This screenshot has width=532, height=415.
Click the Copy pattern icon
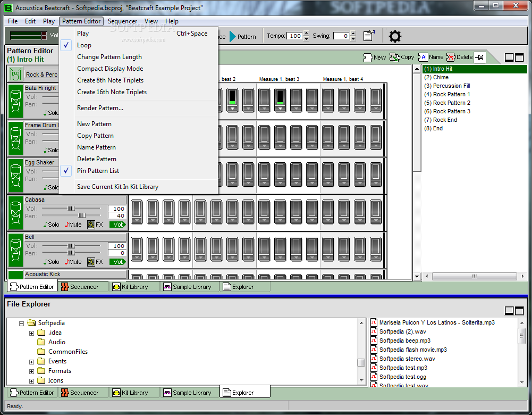click(x=394, y=57)
